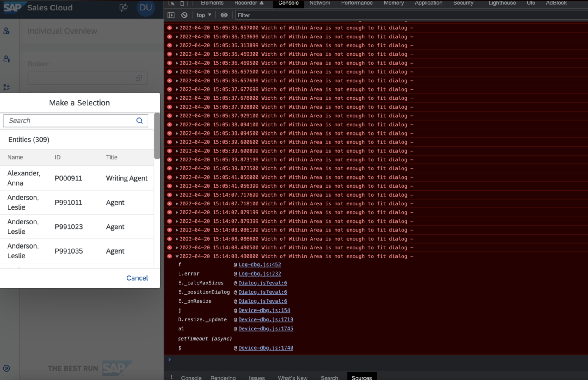Toggle device toolbar icon in DevTools
Viewport: 588px width, 380px height.
coord(183,3)
